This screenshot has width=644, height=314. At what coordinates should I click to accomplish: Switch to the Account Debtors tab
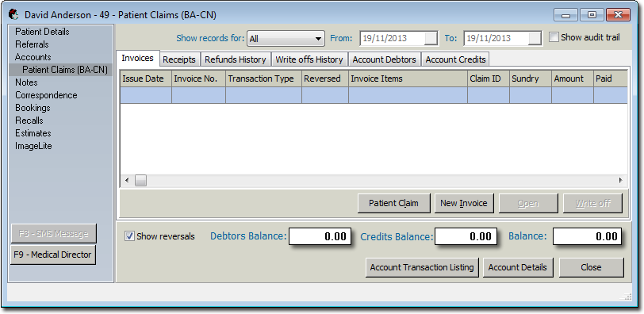tap(385, 59)
